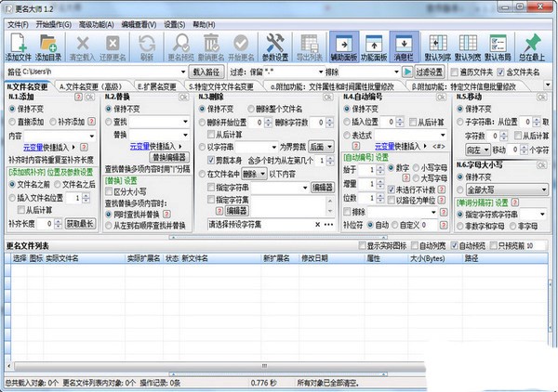Screen dimensions: 558x392
Task: Toggle the 辅助面板 panel icon
Action: 343,42
